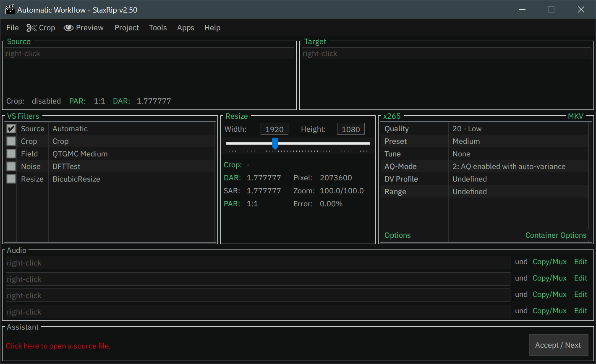
Task: Click the StaxRip clapperboard title bar icon
Action: (10, 9)
